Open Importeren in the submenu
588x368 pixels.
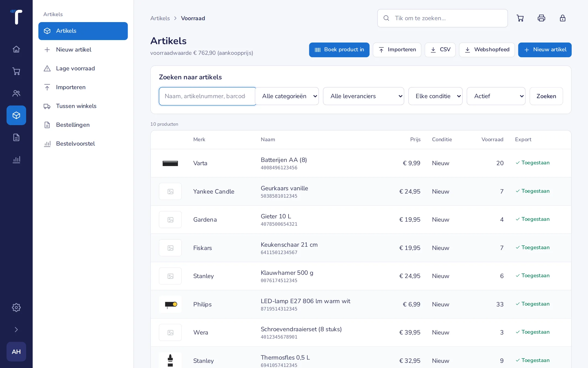(83, 87)
